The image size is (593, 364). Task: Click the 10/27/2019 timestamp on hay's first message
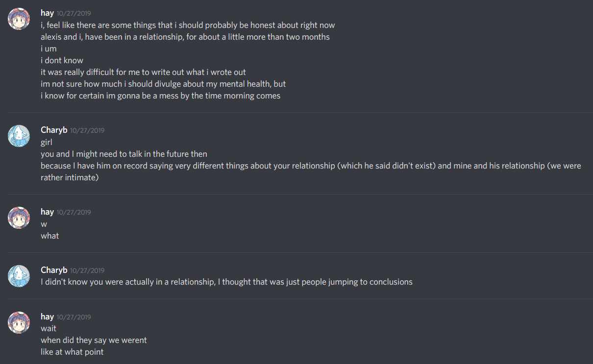pos(74,14)
